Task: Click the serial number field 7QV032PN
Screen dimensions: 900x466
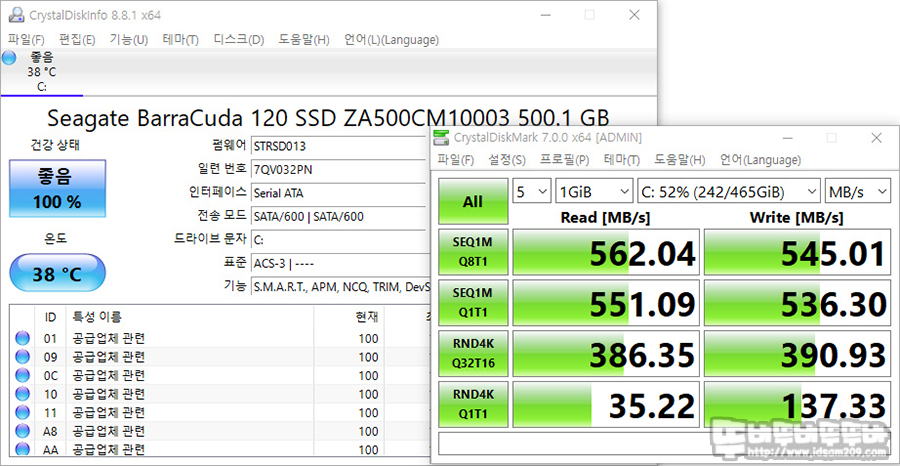Action: tap(340, 169)
